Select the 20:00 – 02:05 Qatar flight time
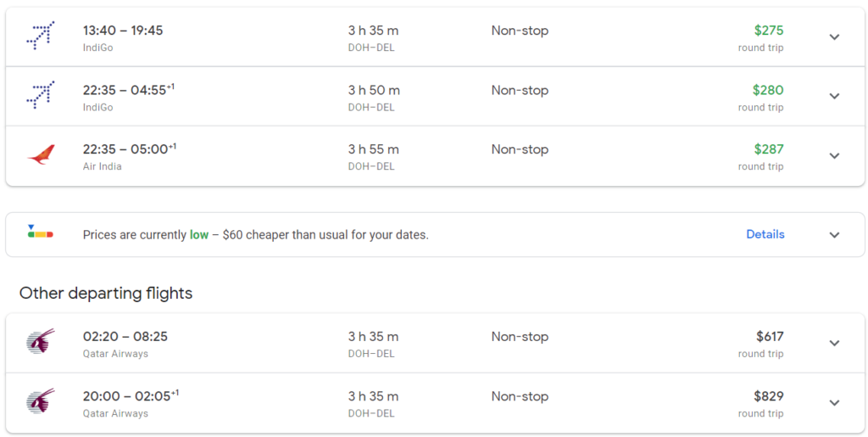Image resolution: width=868 pixels, height=437 pixels. (131, 396)
